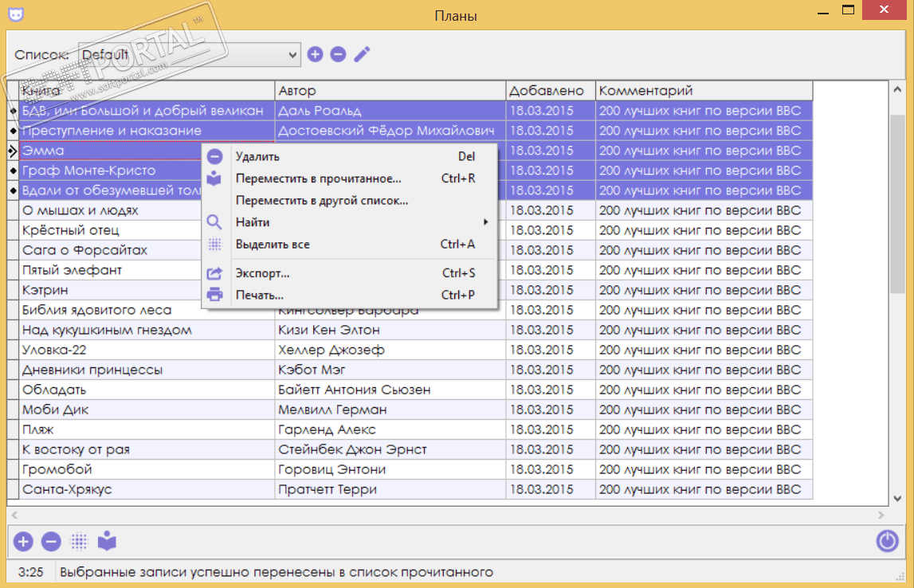Select the book Моби Дик
The image size is (914, 588).
pyautogui.click(x=147, y=410)
